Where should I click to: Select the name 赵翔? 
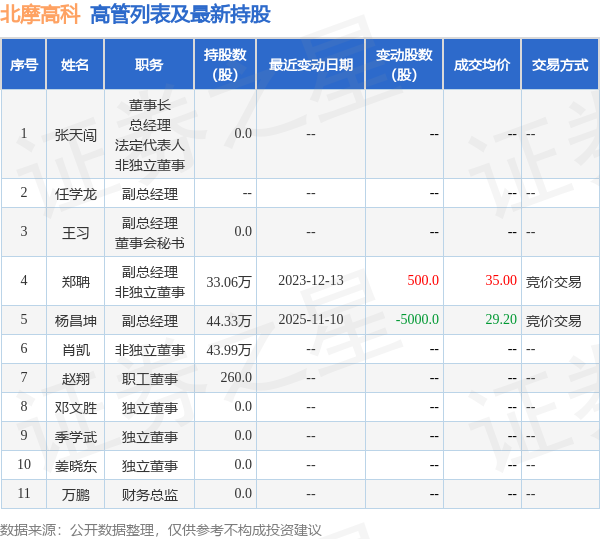pyautogui.click(x=75, y=379)
